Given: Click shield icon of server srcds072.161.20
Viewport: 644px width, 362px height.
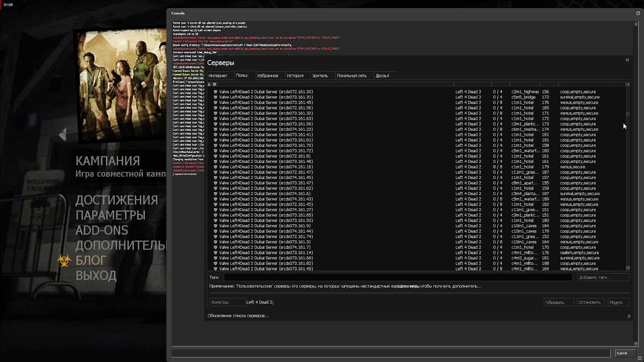Looking at the screenshot, I should 215,92.
